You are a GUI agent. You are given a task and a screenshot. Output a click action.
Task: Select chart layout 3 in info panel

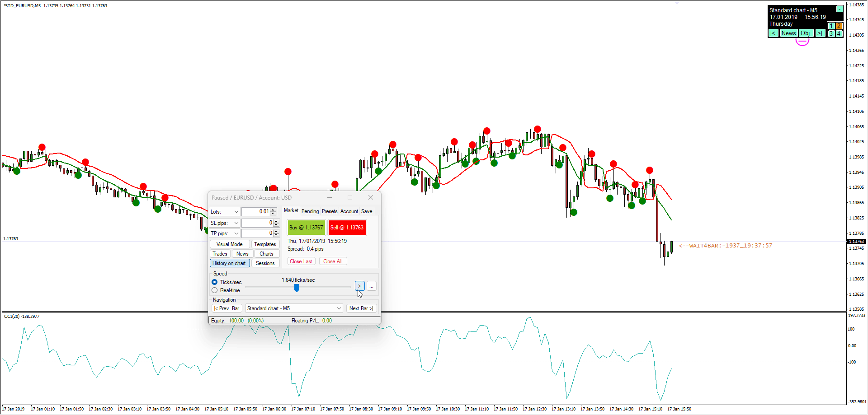[831, 33]
